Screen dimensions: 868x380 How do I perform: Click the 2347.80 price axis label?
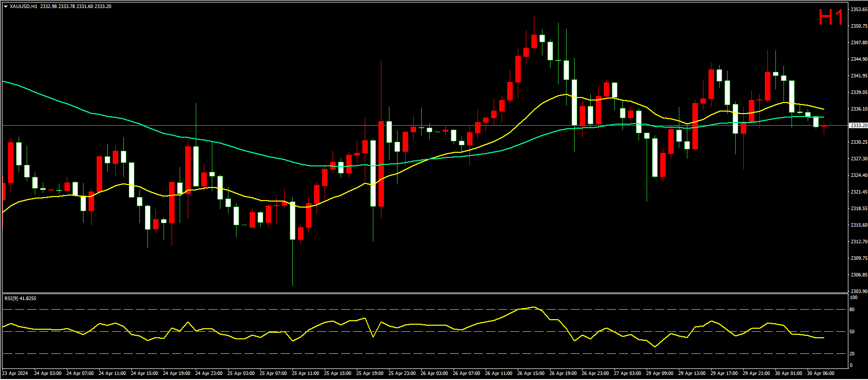point(858,43)
